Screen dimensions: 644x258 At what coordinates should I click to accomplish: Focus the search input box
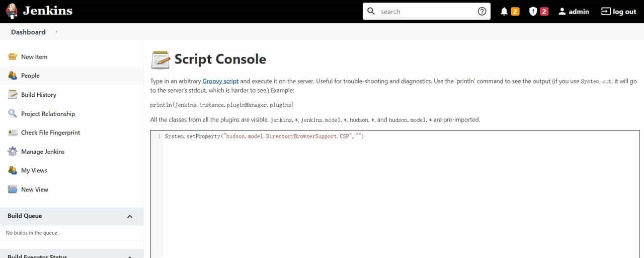click(427, 11)
